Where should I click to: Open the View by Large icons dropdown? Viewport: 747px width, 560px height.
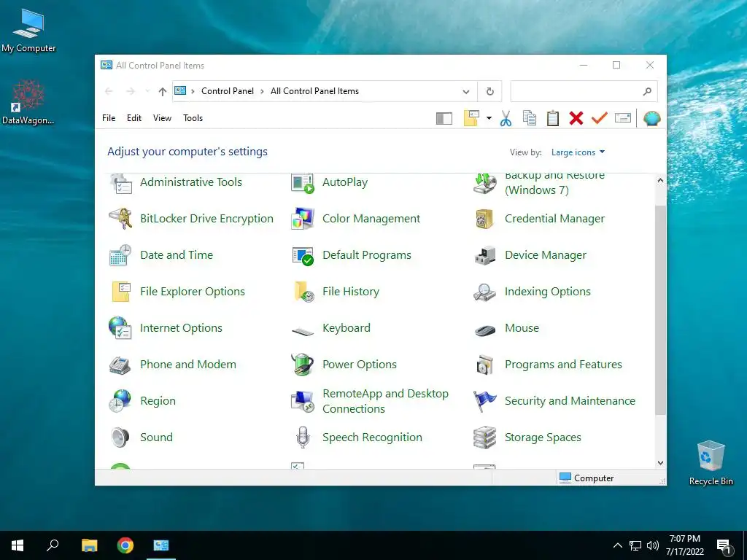tap(578, 152)
